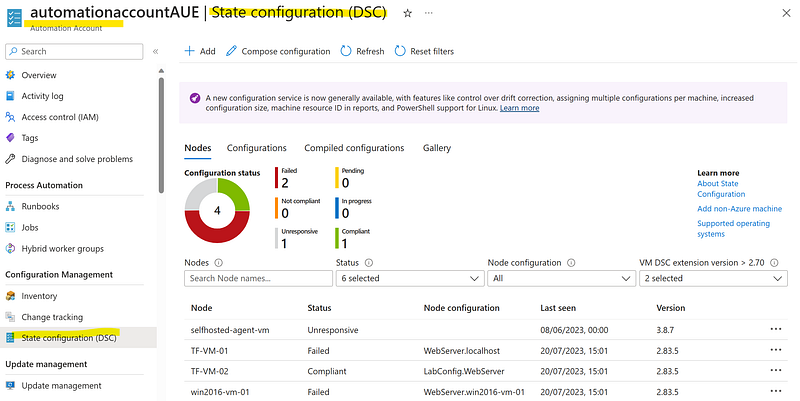Click the info icon next to Nodes

(x=219, y=263)
